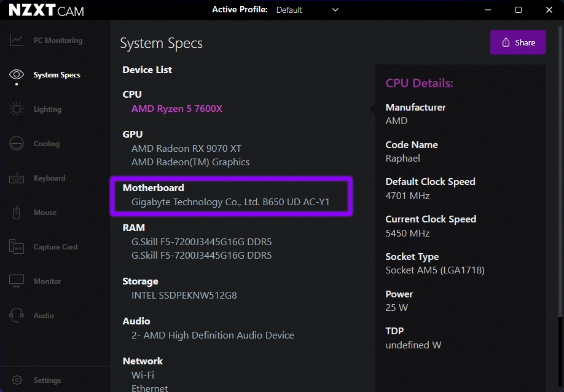Collapse the Device List section

pos(147,69)
